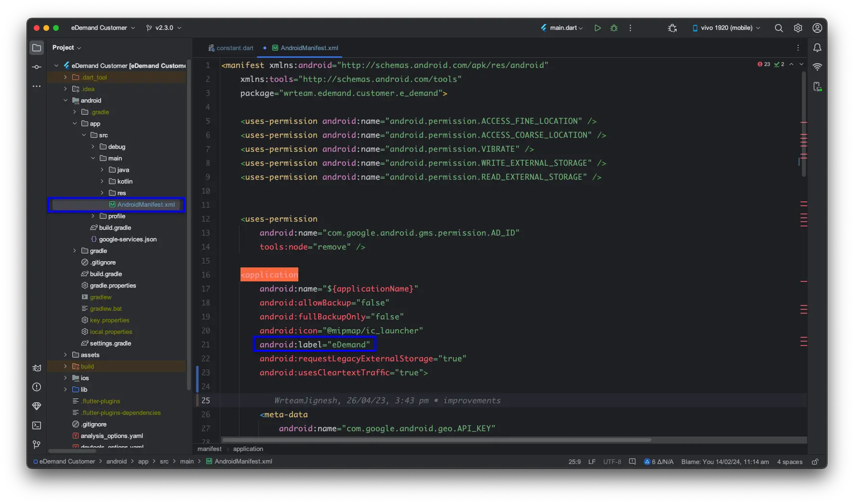This screenshot has width=854, height=504.
Task: Toggle read-only lock icon in status bar
Action: point(815,462)
